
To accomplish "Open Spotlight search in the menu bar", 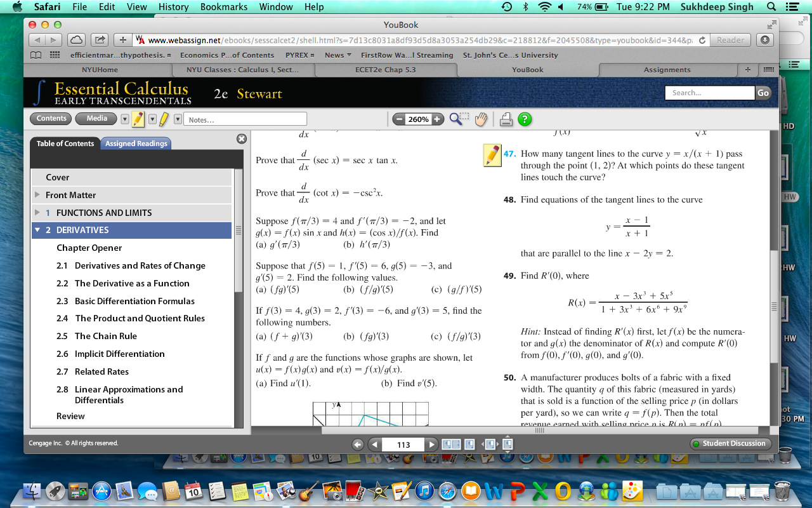I will pyautogui.click(x=771, y=7).
